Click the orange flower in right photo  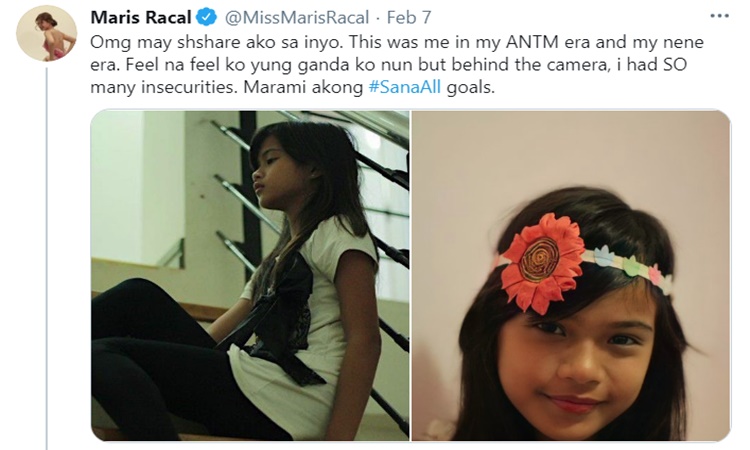point(542,260)
